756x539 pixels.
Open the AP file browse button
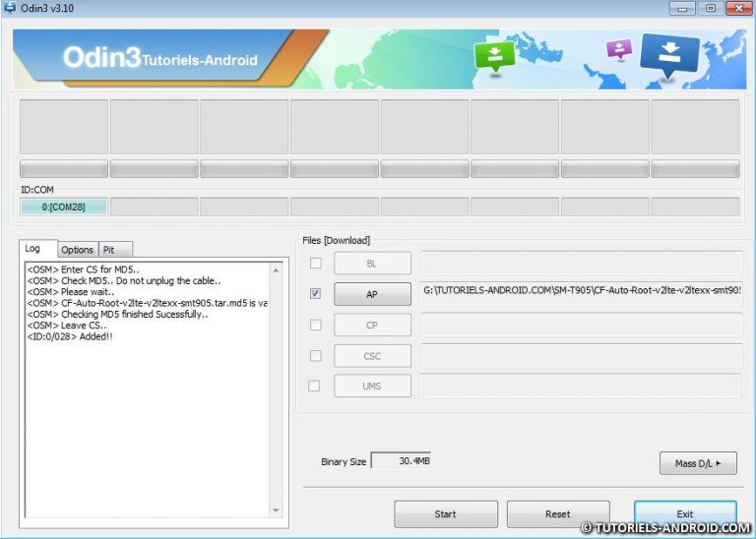point(372,294)
